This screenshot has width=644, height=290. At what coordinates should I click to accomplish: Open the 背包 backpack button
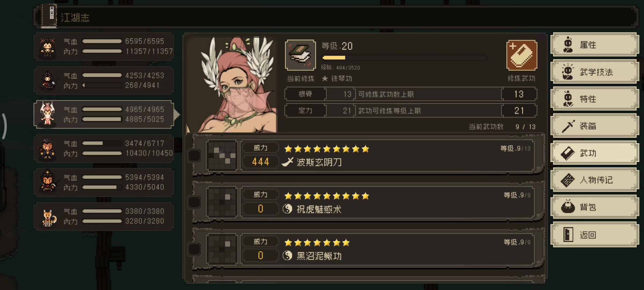(x=595, y=207)
